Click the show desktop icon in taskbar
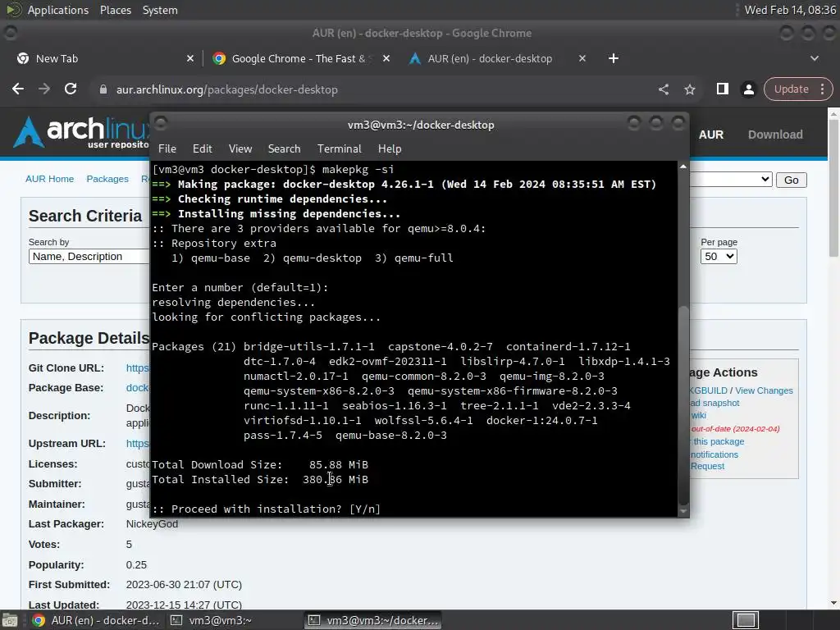Viewport: 840px width, 630px height. click(x=10, y=620)
